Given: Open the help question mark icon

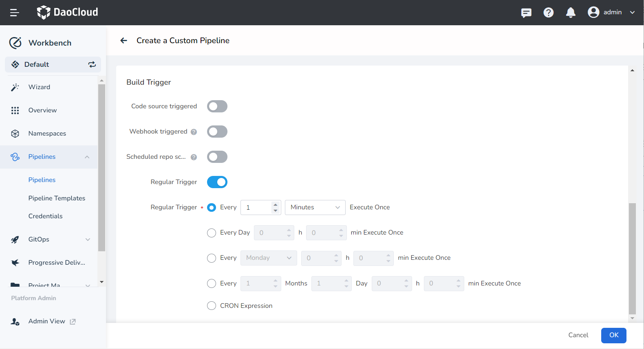Looking at the screenshot, I should pyautogui.click(x=548, y=13).
